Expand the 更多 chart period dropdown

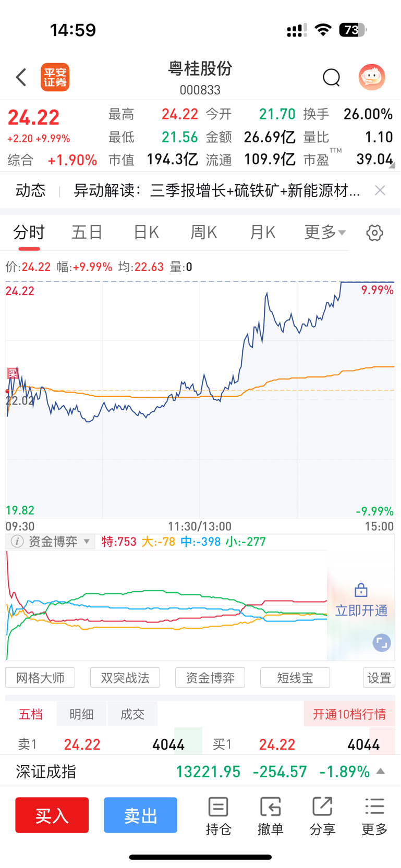[x=325, y=232]
